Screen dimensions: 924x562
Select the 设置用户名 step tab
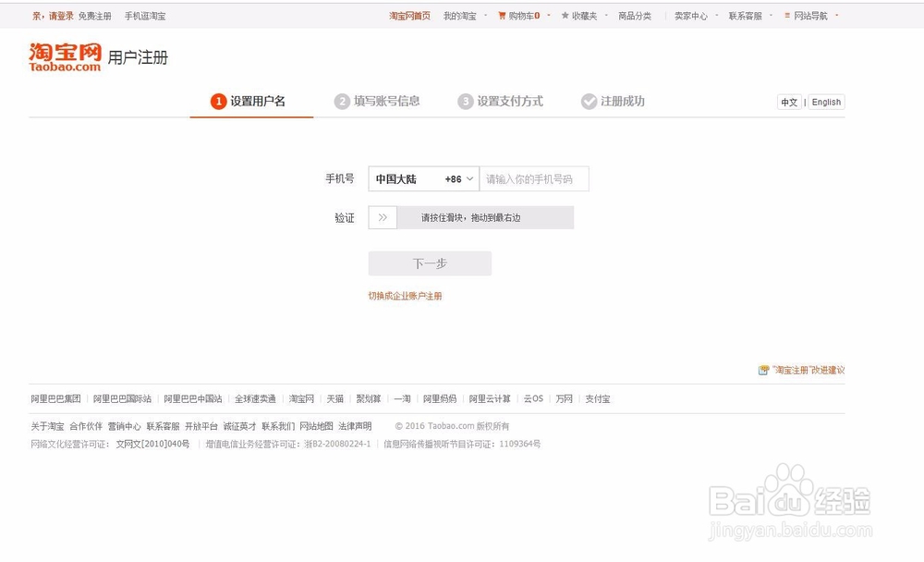pos(251,102)
